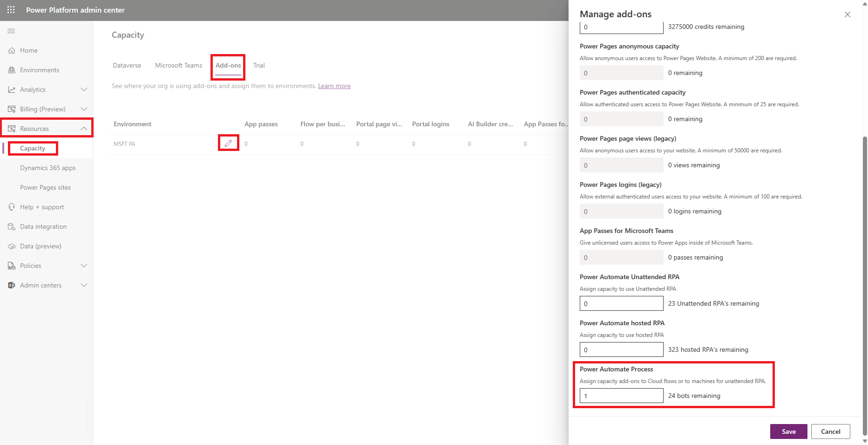868x445 pixels.
Task: Expand the Policies section chevron
Action: coord(84,266)
